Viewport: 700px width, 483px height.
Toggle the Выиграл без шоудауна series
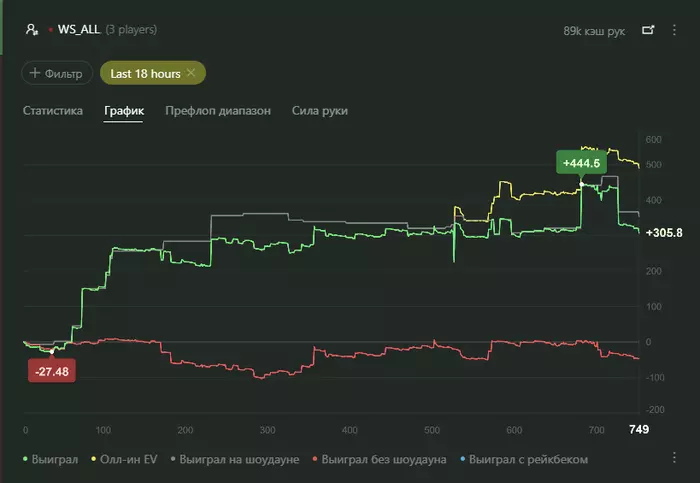[379, 459]
